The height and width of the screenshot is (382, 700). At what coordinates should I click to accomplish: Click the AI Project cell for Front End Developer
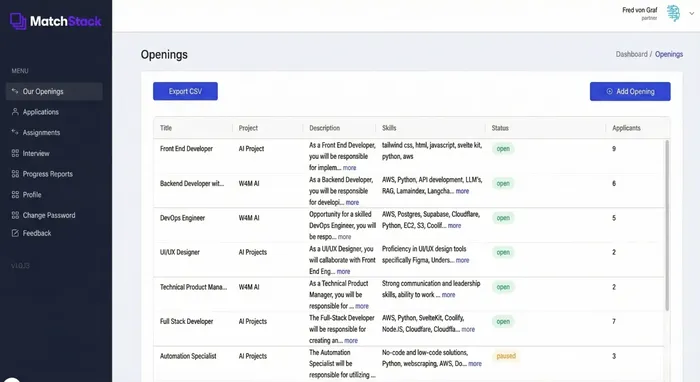tap(251, 149)
